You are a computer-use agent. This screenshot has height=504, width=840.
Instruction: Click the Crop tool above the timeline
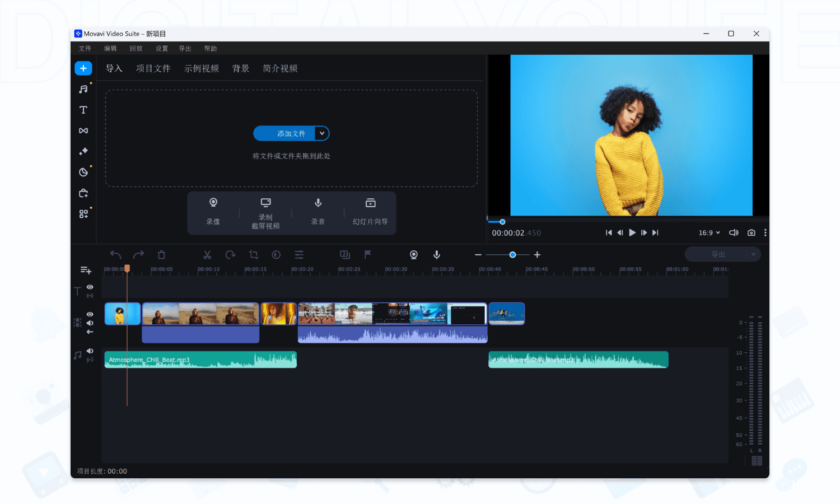(253, 255)
